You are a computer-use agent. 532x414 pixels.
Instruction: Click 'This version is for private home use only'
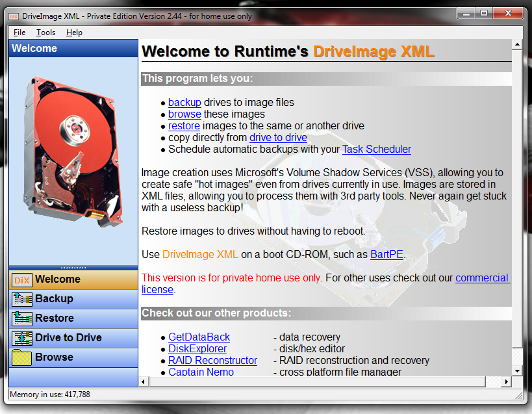tap(231, 278)
